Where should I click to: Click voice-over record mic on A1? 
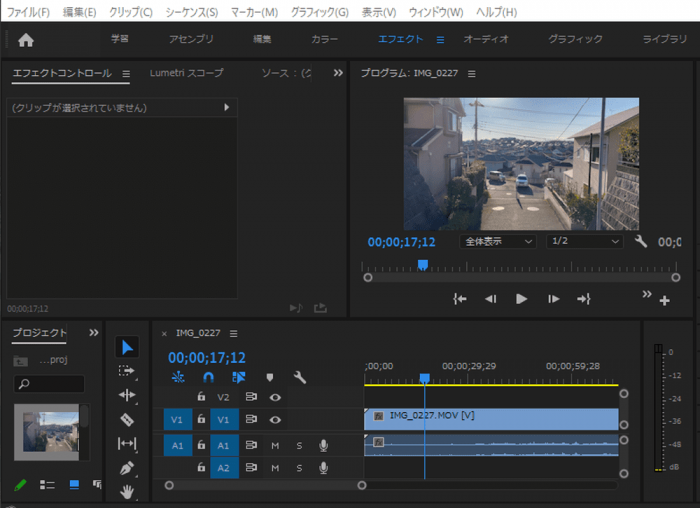(x=323, y=445)
